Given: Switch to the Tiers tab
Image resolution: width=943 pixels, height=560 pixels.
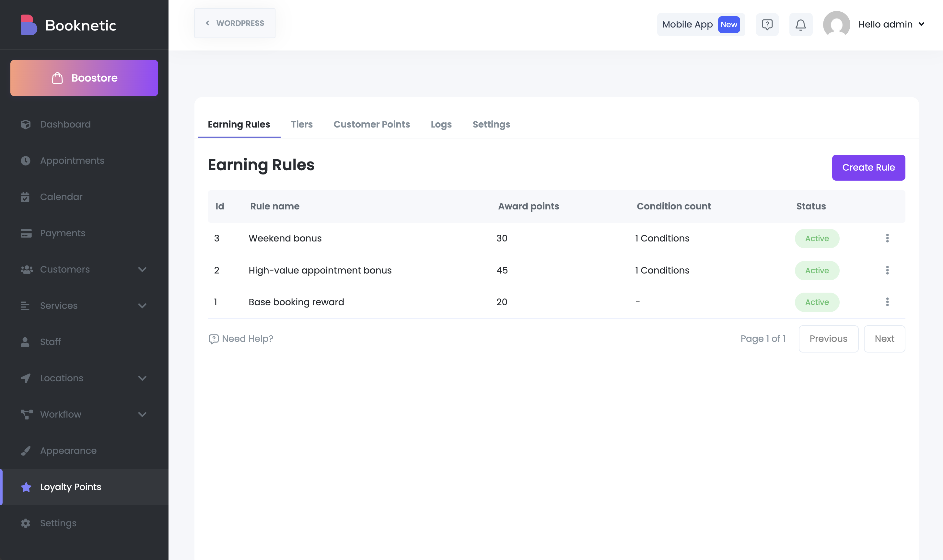Looking at the screenshot, I should (x=301, y=125).
